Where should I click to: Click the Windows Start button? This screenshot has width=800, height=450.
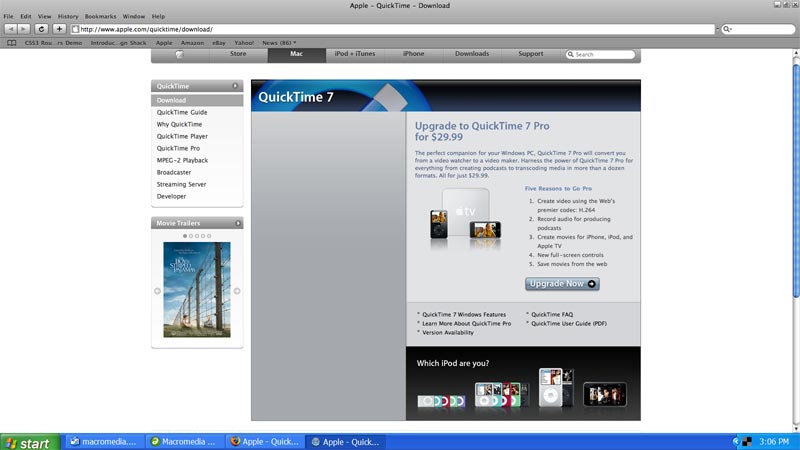[x=30, y=442]
